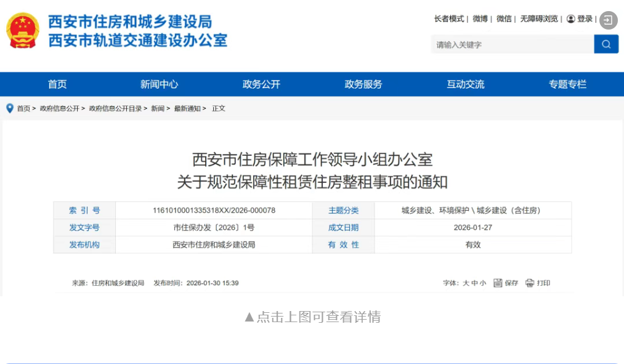Set font size to large (大)
This screenshot has height=364, width=624.
[x=466, y=283]
